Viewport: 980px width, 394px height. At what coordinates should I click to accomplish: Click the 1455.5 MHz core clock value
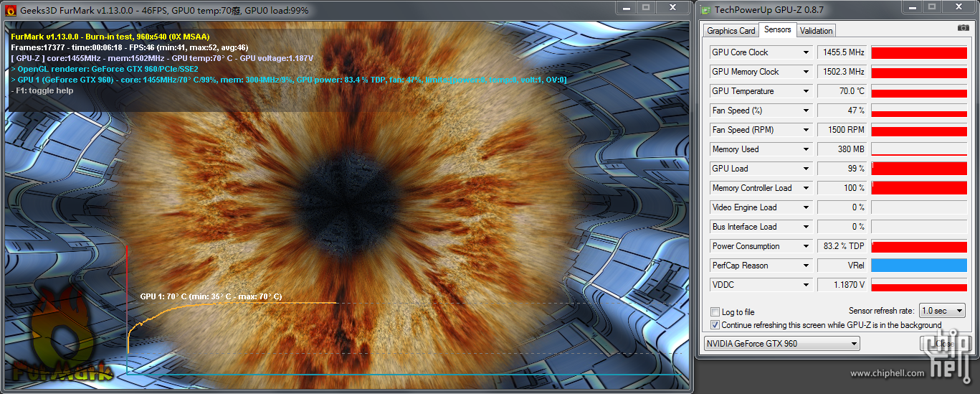coord(842,52)
